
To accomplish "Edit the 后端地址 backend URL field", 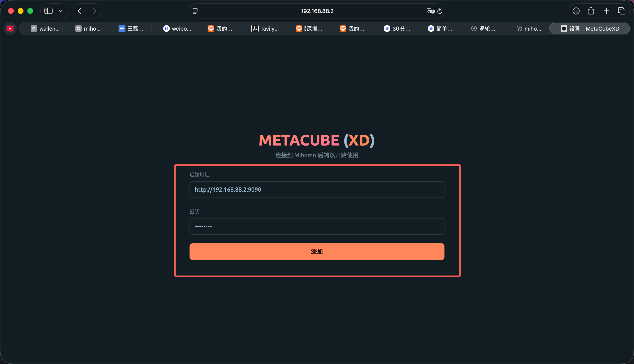I will tap(317, 190).
